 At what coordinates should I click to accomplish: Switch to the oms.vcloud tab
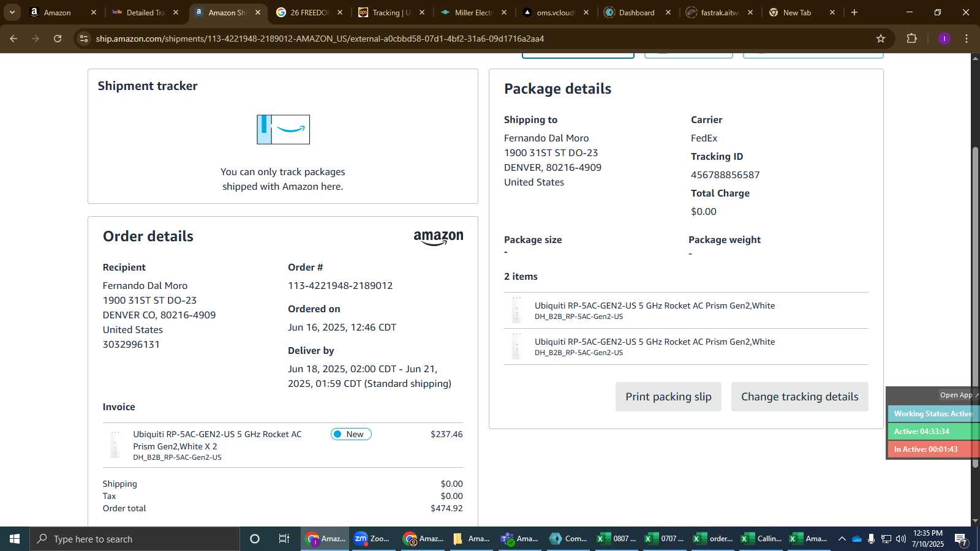pyautogui.click(x=556, y=12)
